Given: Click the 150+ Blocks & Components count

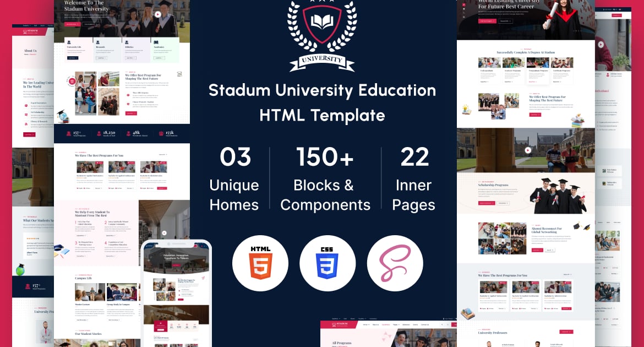Looking at the screenshot, I should (x=325, y=179).
